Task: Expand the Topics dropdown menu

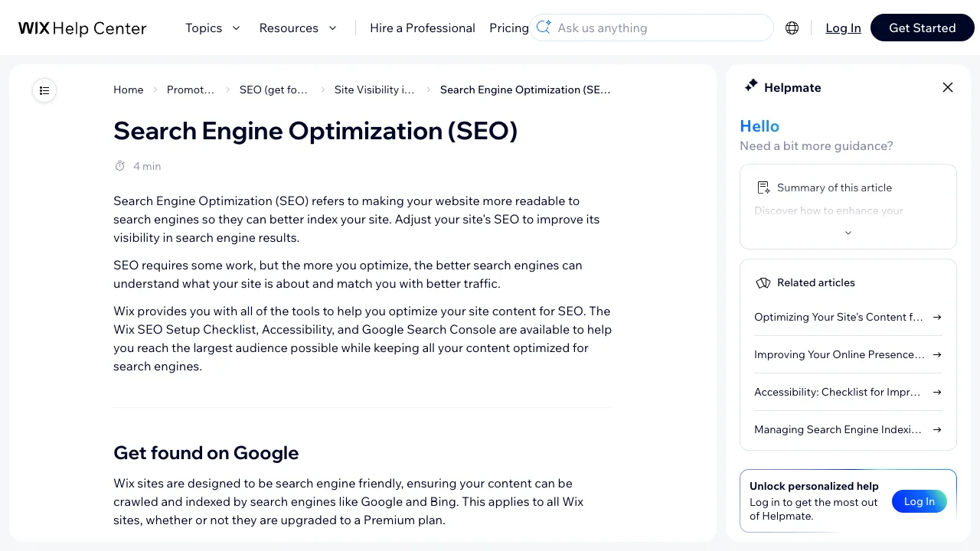Action: pos(213,28)
